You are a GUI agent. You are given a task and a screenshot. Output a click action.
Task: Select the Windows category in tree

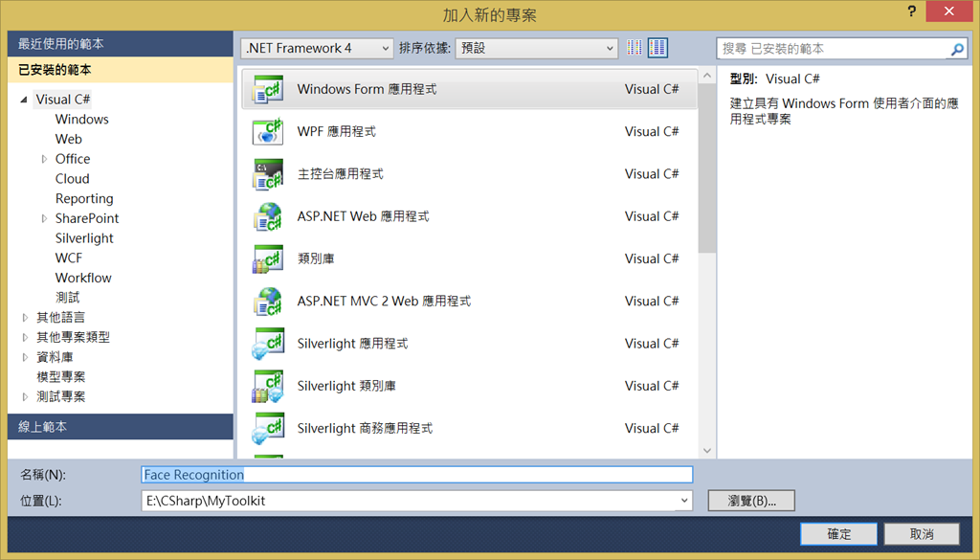[x=82, y=119]
